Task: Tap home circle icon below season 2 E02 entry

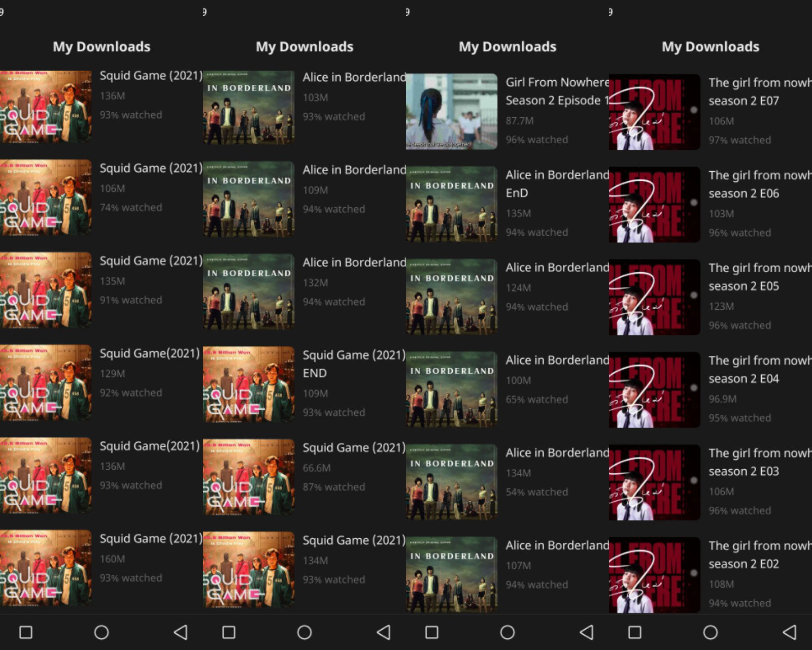Action: point(710,632)
